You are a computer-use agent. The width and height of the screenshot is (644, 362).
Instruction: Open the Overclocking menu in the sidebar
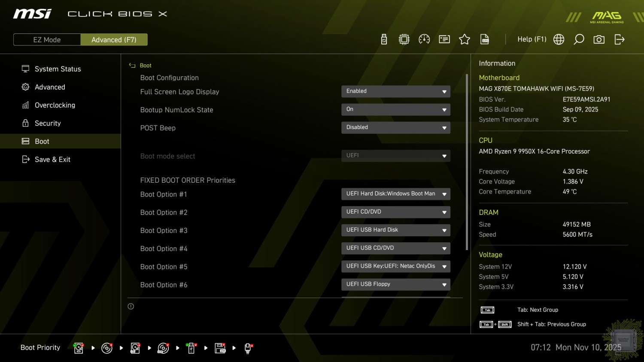point(55,105)
